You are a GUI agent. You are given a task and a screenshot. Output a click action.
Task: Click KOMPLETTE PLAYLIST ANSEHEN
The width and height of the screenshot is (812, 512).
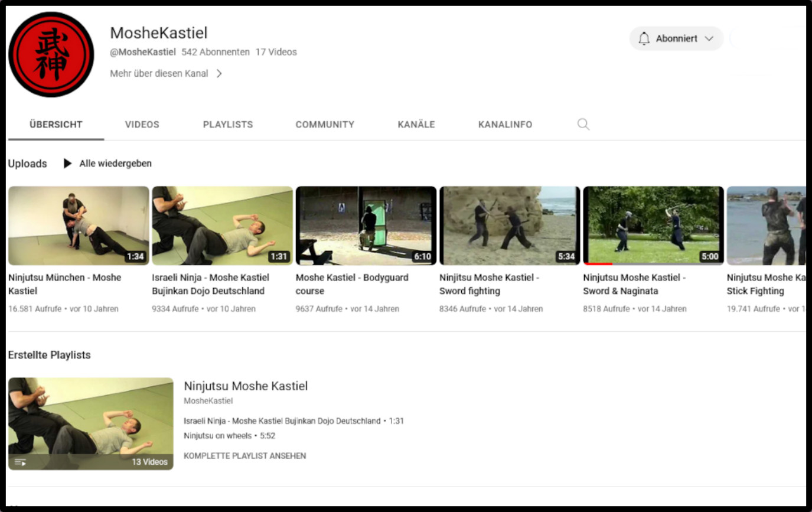coord(245,456)
